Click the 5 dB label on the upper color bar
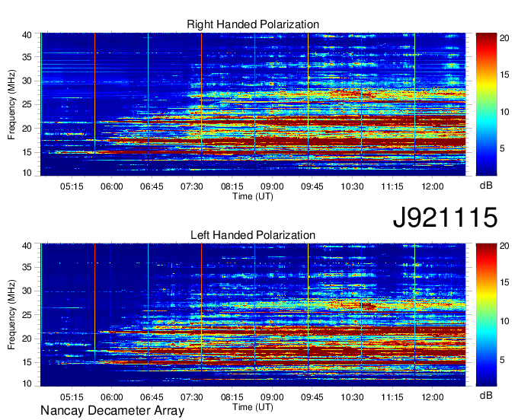This screenshot has width=518, height=420. (502, 149)
